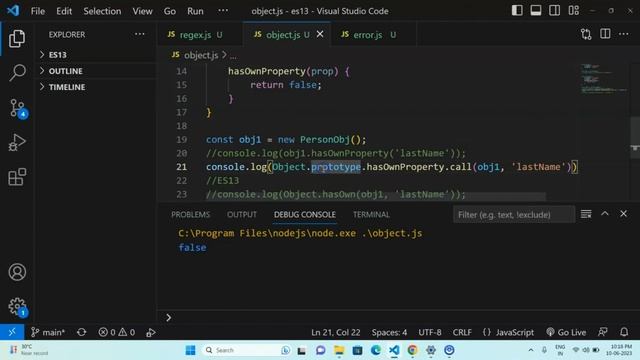Go to line via Ln 21, Col 22
The height and width of the screenshot is (360, 640).
336,332
